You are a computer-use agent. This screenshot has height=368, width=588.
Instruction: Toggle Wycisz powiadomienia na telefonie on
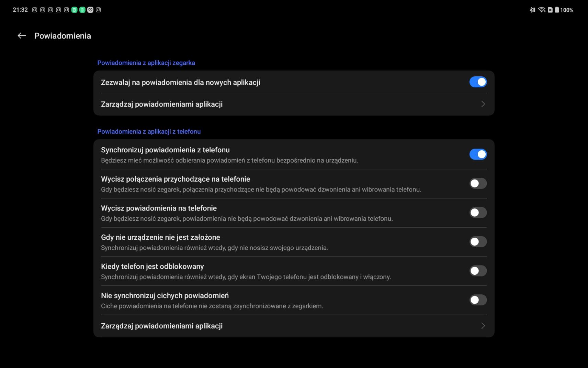pyautogui.click(x=478, y=213)
